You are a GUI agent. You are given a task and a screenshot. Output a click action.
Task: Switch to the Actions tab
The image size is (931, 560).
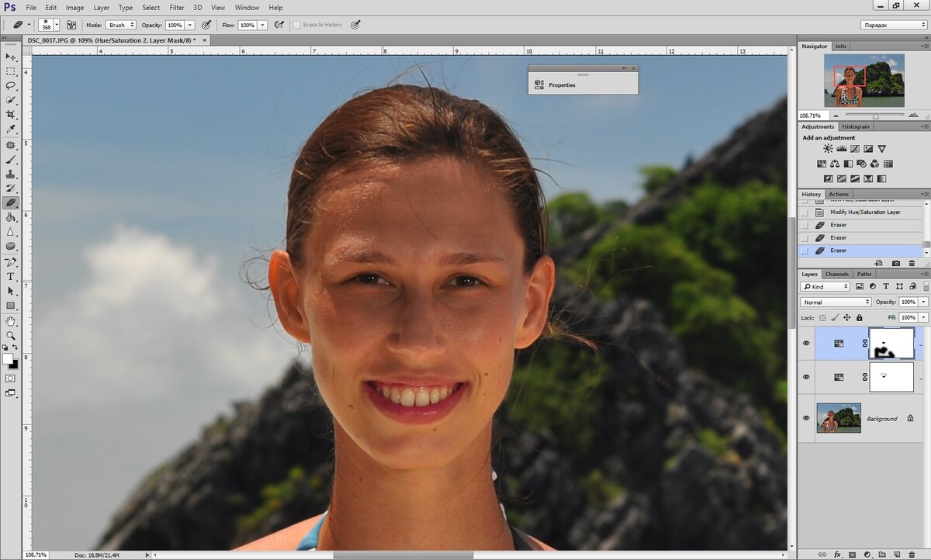click(x=839, y=194)
